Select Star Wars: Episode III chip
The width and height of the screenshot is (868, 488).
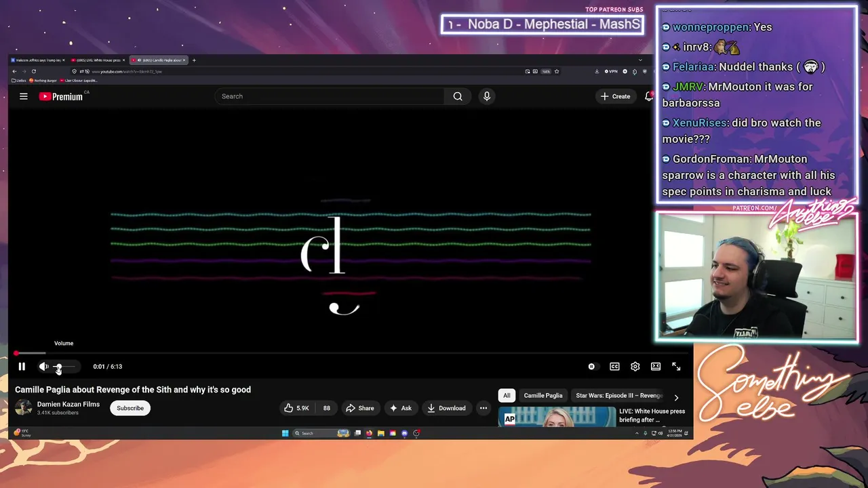click(619, 395)
